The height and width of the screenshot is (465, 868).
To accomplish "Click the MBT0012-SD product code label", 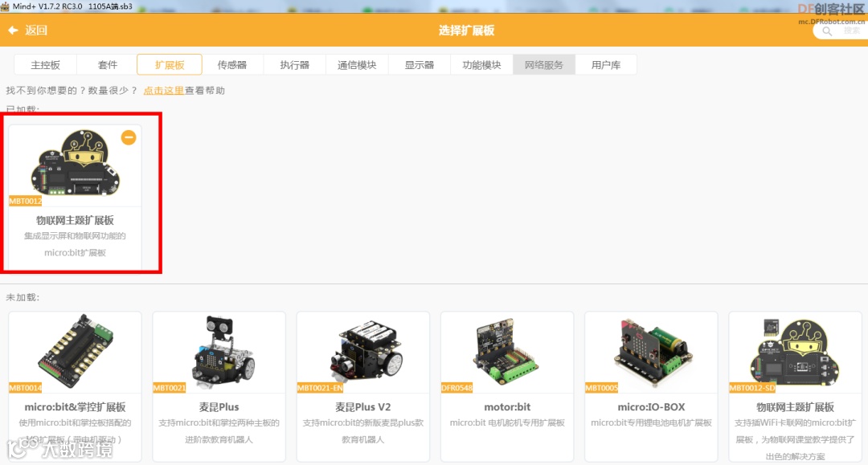I will tap(752, 388).
